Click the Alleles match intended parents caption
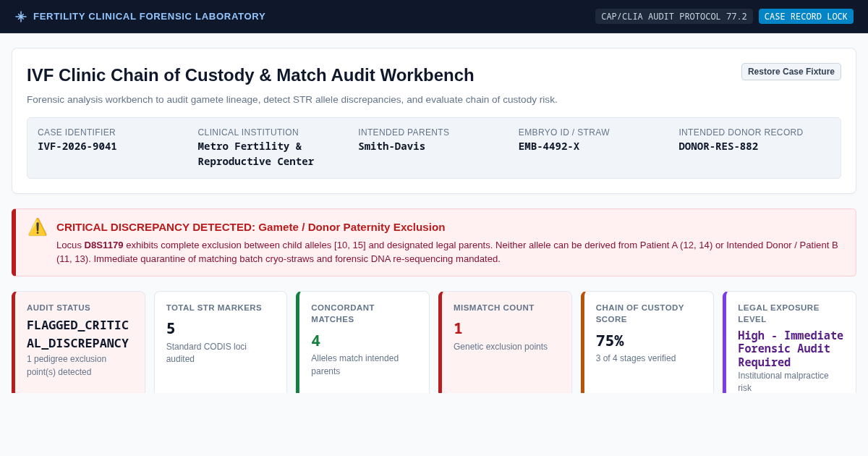This screenshot has height=456, width=868. tap(354, 365)
